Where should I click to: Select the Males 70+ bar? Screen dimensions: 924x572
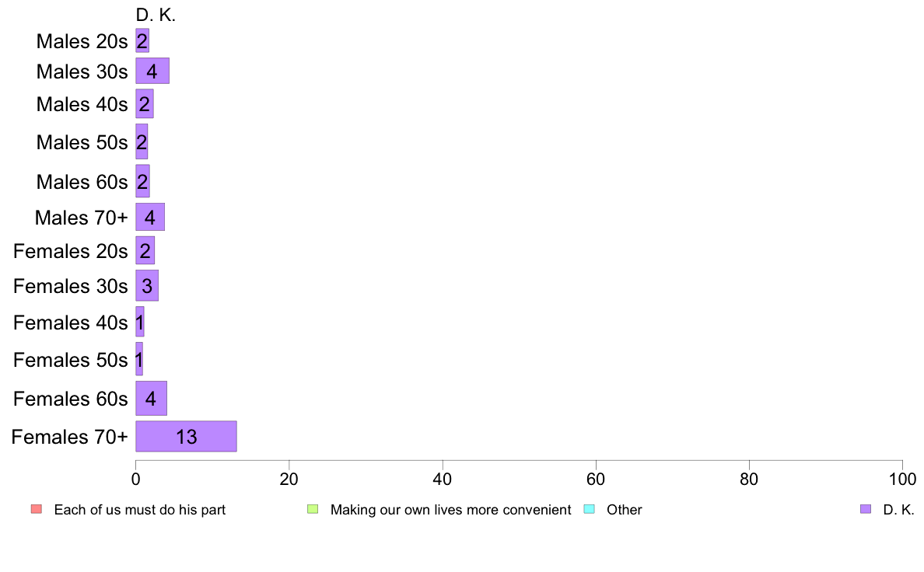pyautogui.click(x=150, y=217)
